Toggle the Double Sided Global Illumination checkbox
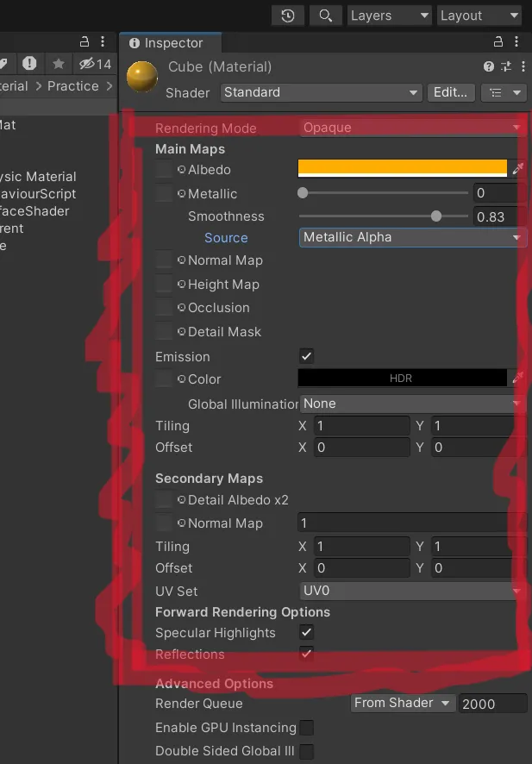532x764 pixels. (306, 751)
